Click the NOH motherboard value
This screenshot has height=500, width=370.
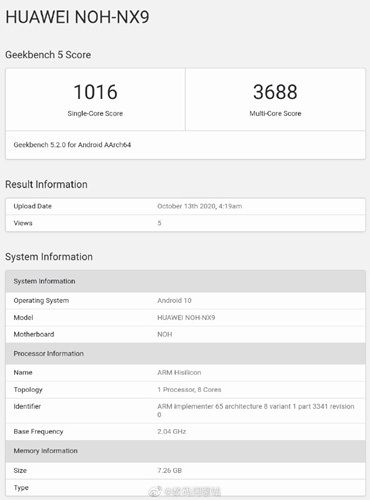point(165,334)
